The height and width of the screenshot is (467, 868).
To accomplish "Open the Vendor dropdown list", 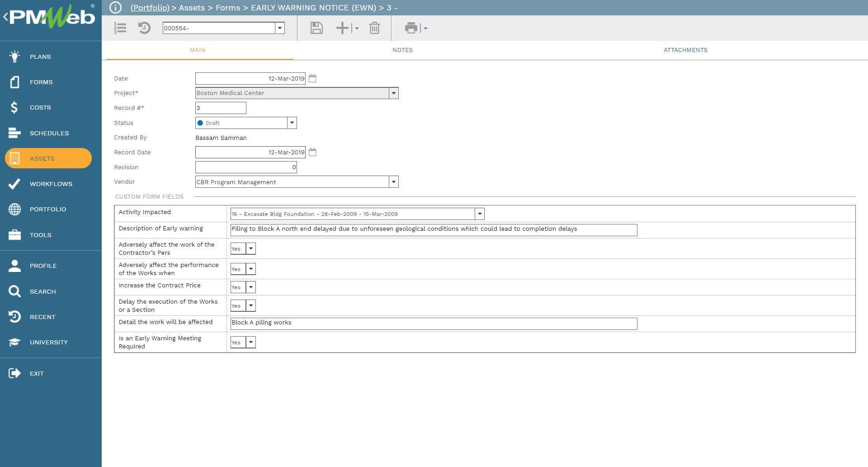I will coord(394,182).
